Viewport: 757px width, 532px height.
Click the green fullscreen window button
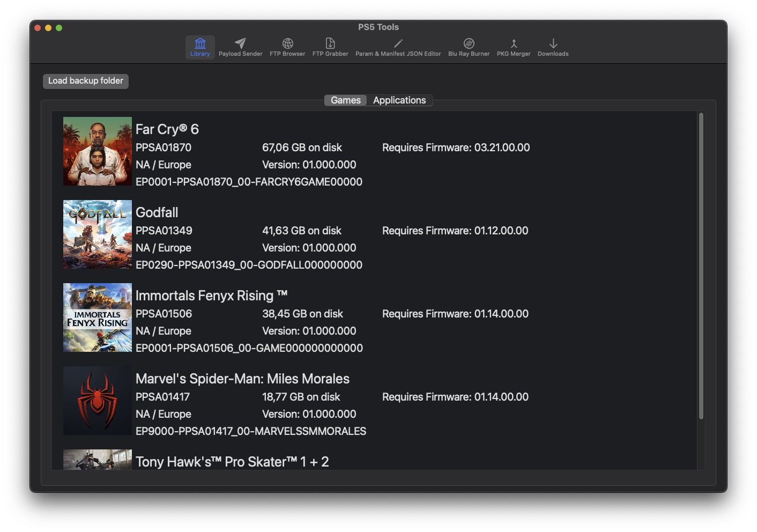click(59, 28)
